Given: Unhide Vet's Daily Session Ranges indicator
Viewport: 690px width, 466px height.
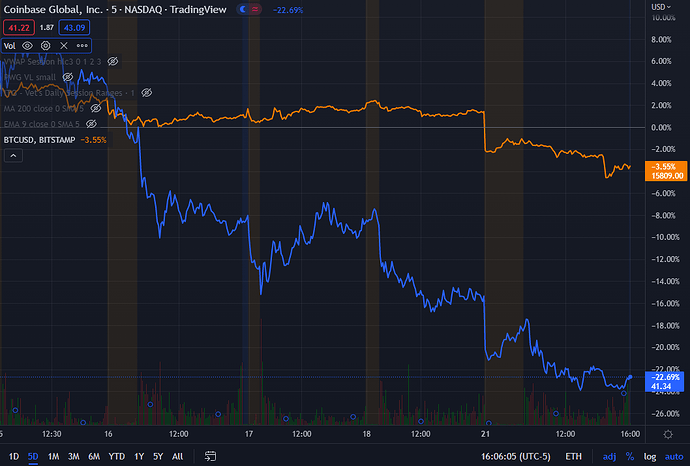Looking at the screenshot, I should pyautogui.click(x=147, y=92).
